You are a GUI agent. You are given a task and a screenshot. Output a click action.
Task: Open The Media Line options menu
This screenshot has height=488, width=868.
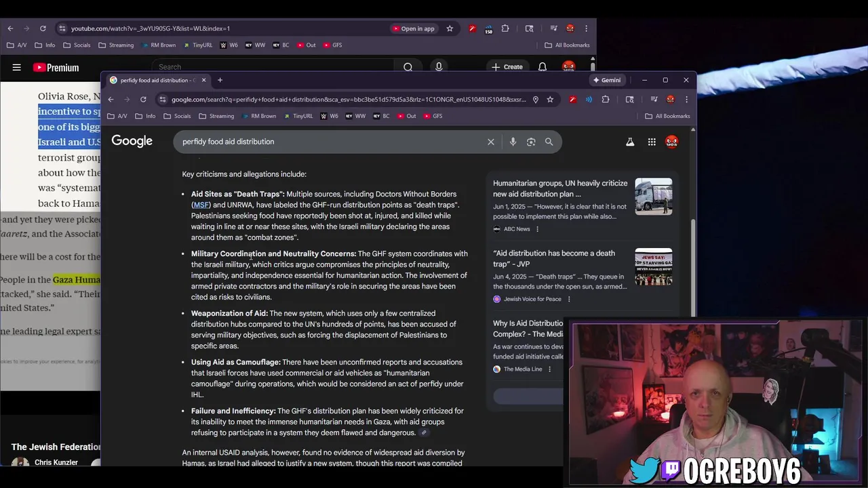pos(549,369)
